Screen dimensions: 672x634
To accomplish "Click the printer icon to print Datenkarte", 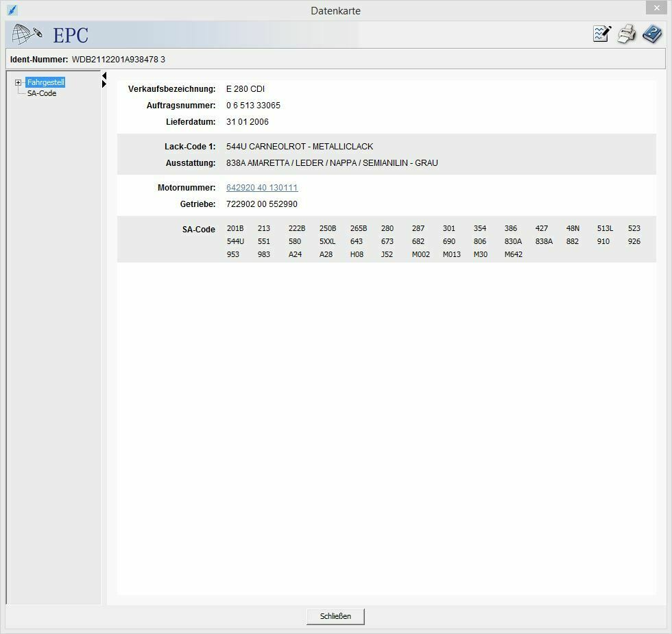I will point(627,34).
